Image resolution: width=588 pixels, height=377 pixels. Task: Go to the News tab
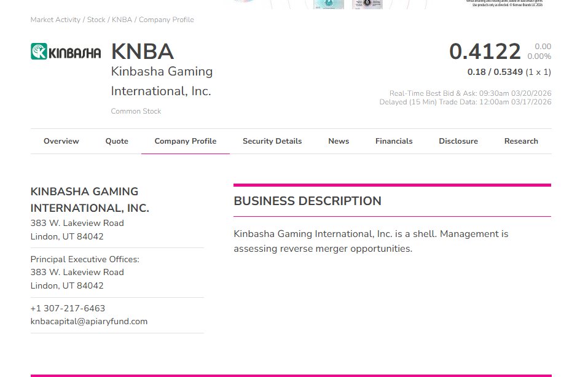pos(339,141)
